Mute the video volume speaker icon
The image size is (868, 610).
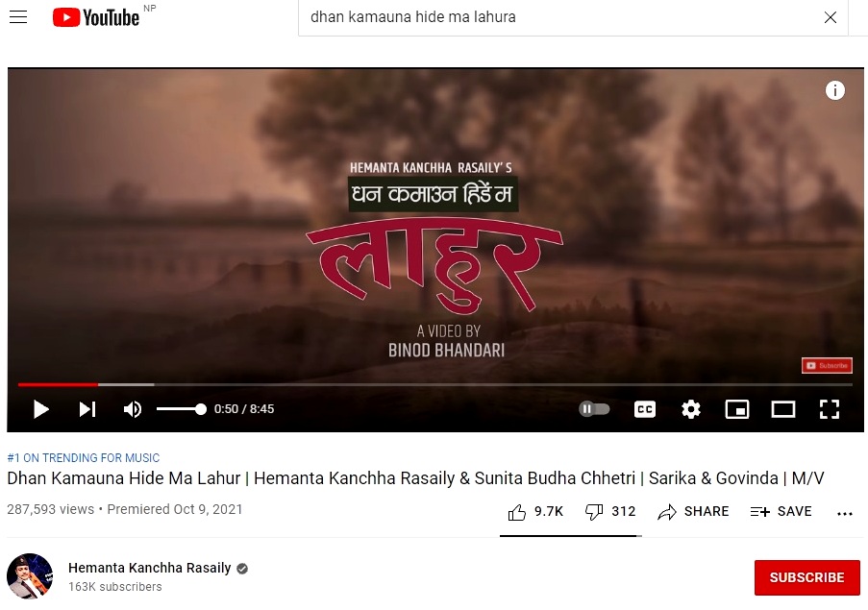(x=133, y=409)
